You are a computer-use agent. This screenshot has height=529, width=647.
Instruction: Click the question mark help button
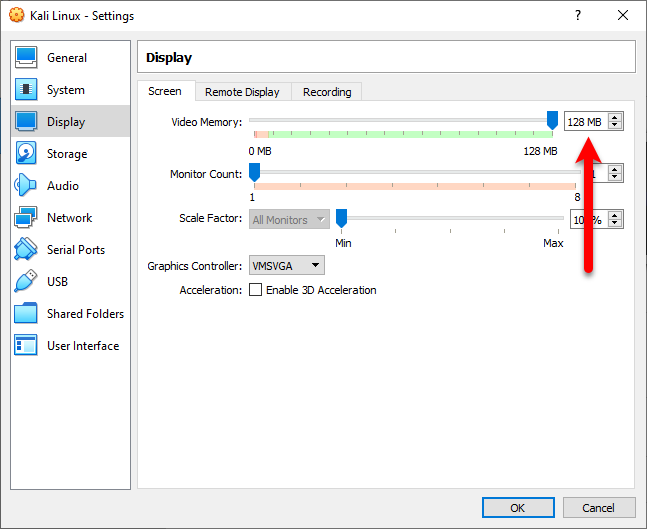tap(578, 15)
